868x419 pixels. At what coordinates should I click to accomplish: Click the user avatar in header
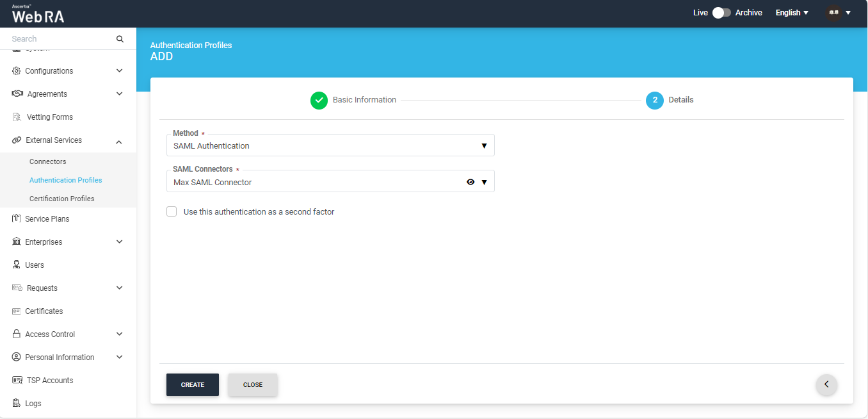pyautogui.click(x=833, y=13)
